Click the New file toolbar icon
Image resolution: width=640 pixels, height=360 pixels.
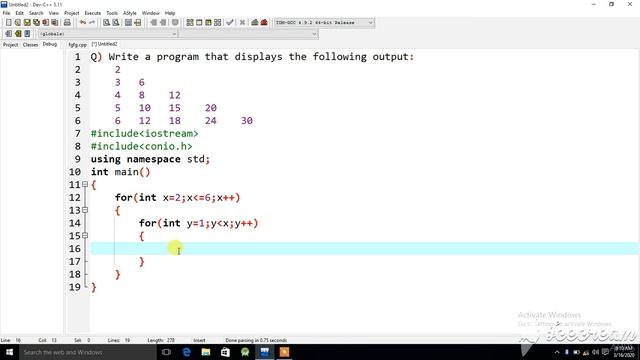tap(8, 22)
